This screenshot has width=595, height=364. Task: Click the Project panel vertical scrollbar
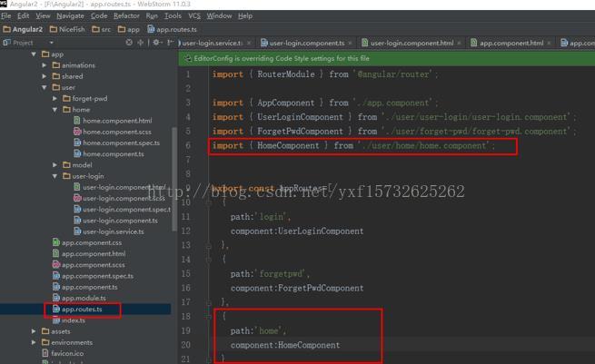(x=174, y=179)
